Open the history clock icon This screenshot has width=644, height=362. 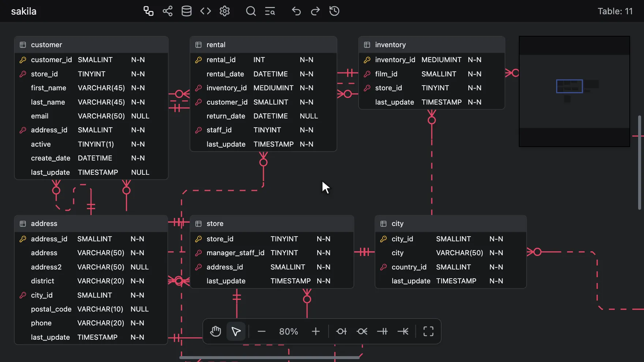pos(334,11)
